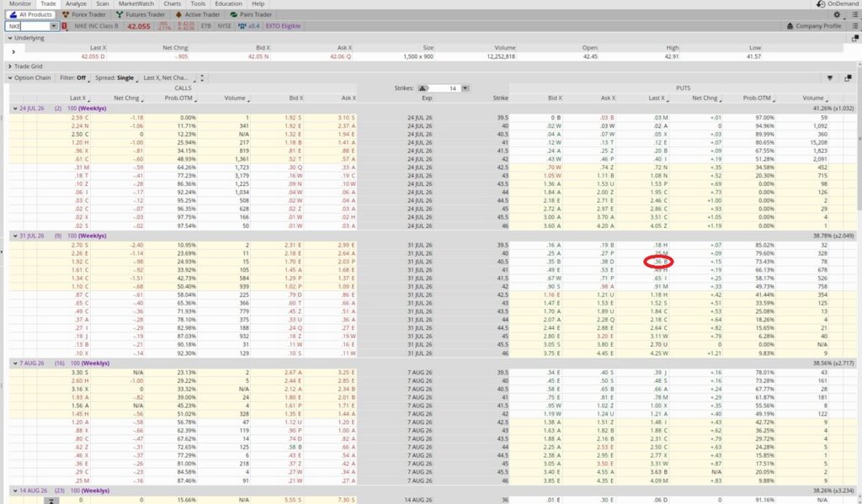Click the CALLS Bid X column header
The width and height of the screenshot is (862, 504).
(x=297, y=98)
